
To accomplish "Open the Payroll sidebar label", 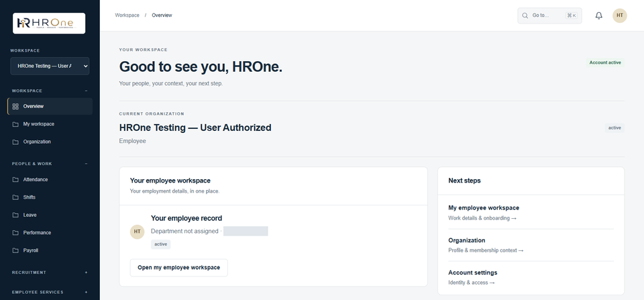I will [x=31, y=250].
